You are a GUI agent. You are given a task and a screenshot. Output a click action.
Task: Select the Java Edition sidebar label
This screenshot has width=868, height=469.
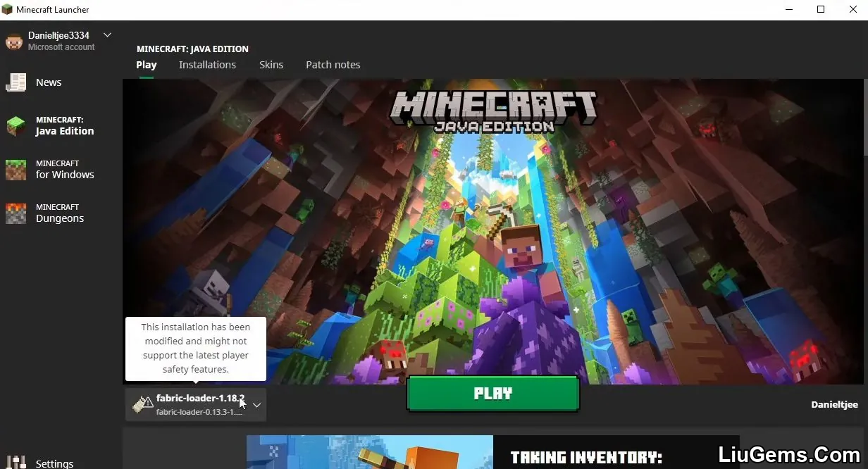tap(65, 126)
